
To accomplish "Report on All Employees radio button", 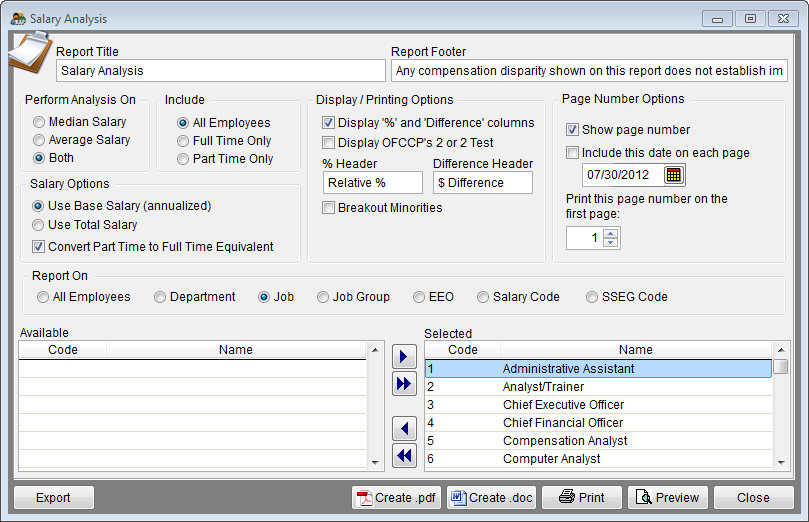I will click(43, 297).
